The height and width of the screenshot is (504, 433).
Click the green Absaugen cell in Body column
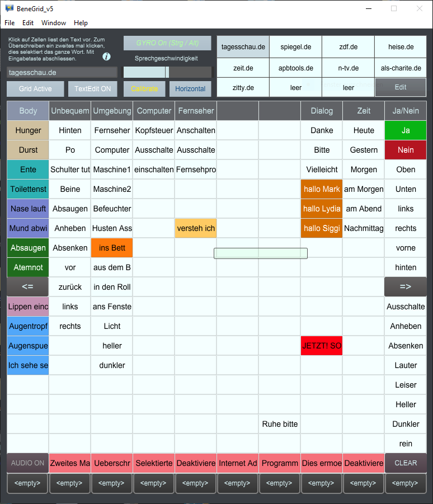[x=28, y=248]
